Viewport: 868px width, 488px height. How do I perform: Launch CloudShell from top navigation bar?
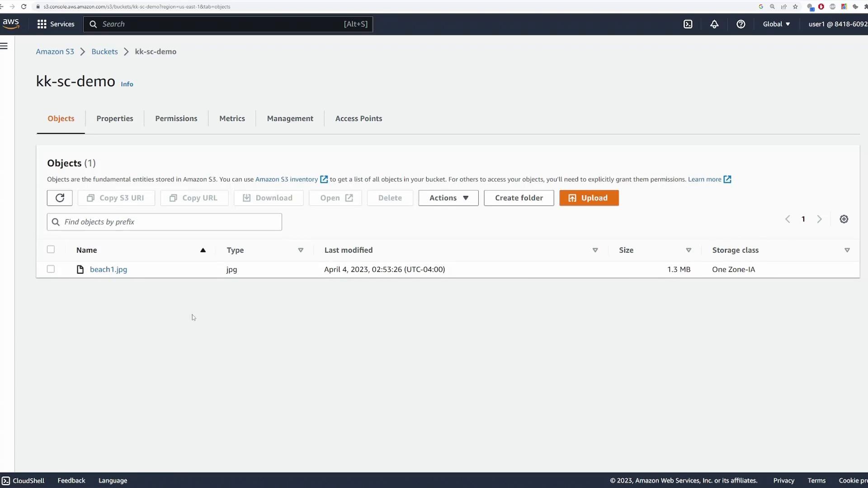[688, 24]
